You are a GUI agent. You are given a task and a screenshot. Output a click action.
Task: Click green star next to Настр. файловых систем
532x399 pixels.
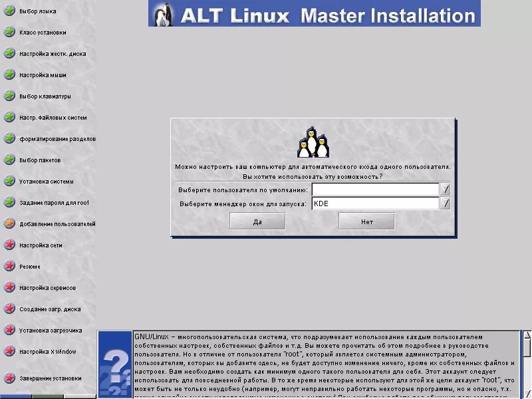[x=9, y=118]
